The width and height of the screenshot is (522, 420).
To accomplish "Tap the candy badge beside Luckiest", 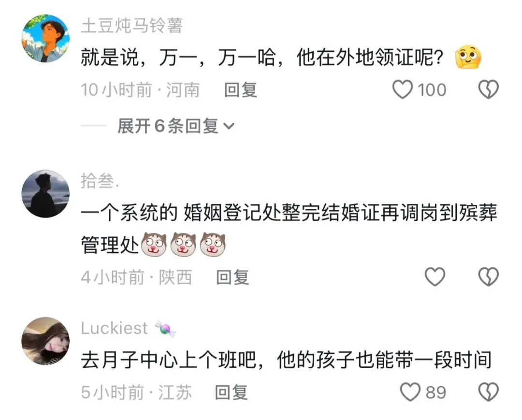I will [x=165, y=329].
